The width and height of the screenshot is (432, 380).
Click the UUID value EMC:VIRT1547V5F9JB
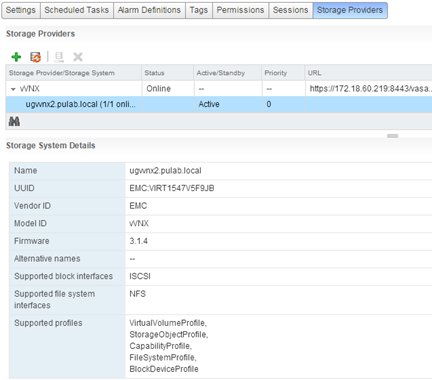172,188
